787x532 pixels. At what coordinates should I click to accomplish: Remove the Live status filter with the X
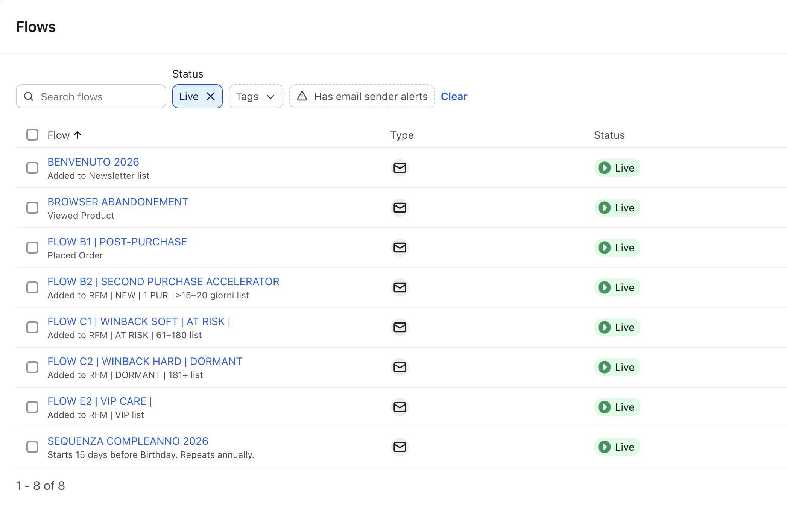pos(211,97)
